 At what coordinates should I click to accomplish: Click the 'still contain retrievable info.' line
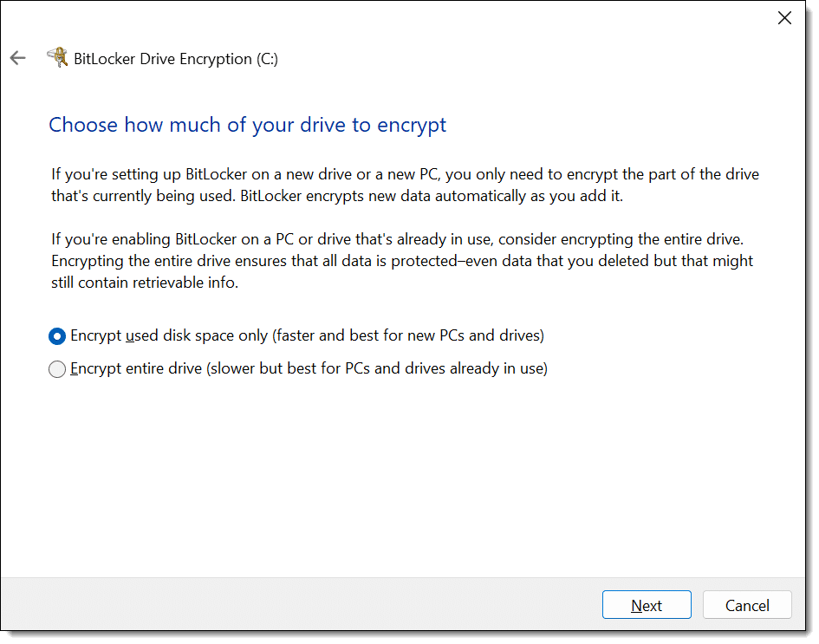[x=143, y=283]
